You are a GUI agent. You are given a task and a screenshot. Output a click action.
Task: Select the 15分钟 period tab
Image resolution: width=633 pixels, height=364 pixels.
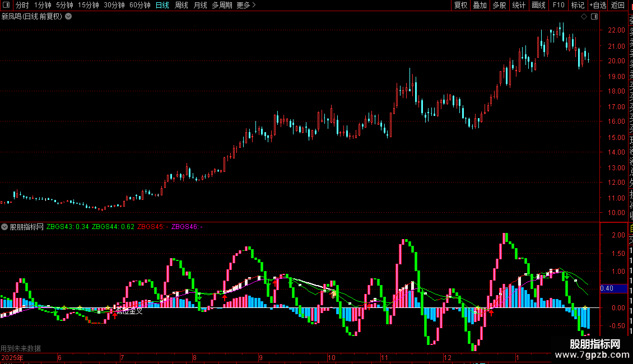[x=89, y=5]
